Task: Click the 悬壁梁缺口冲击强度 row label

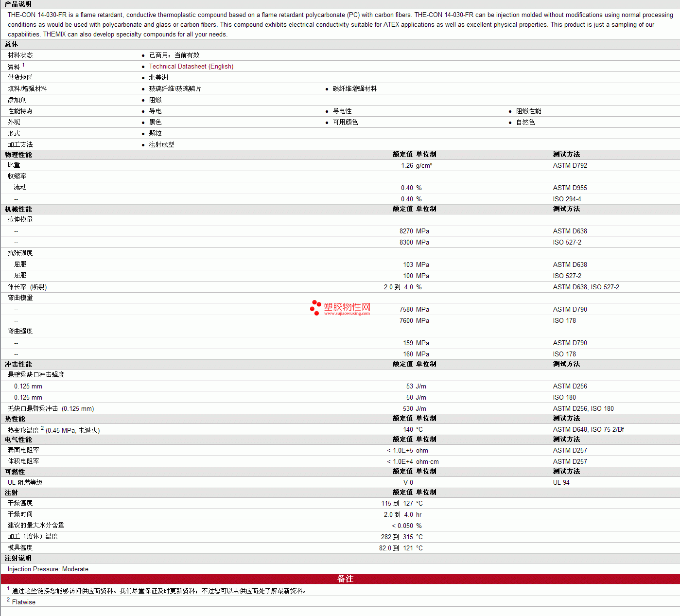Action: (x=36, y=375)
